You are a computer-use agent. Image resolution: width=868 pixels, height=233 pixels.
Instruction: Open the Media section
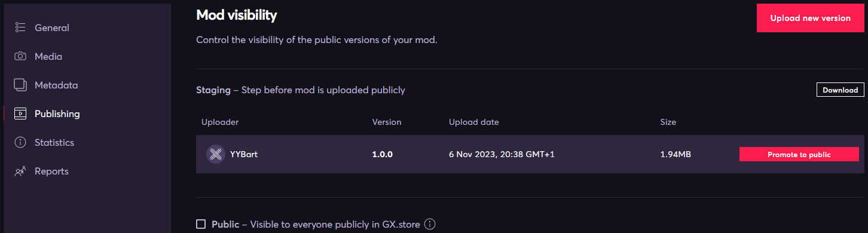48,56
